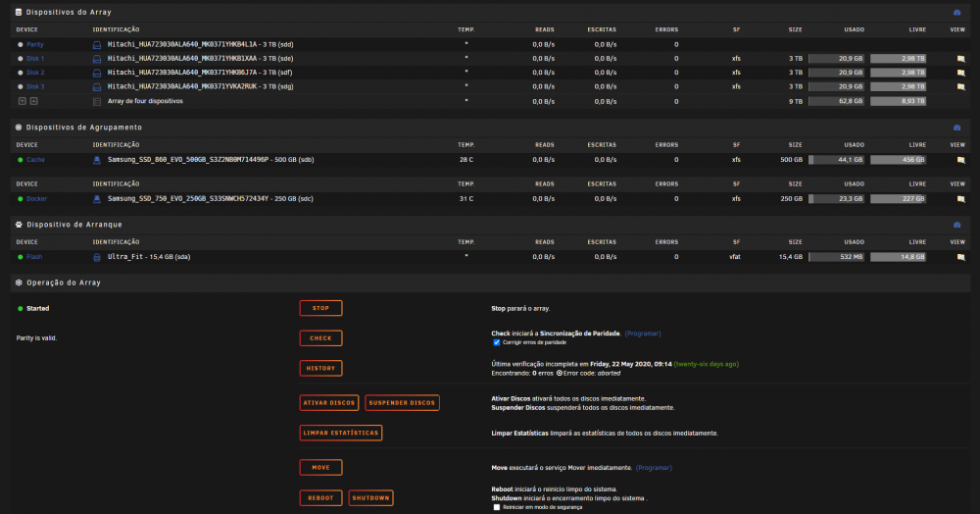Viewport: 980px width, 514px height.
Task: Open the browse folder icon for Disk 1
Action: click(960, 59)
